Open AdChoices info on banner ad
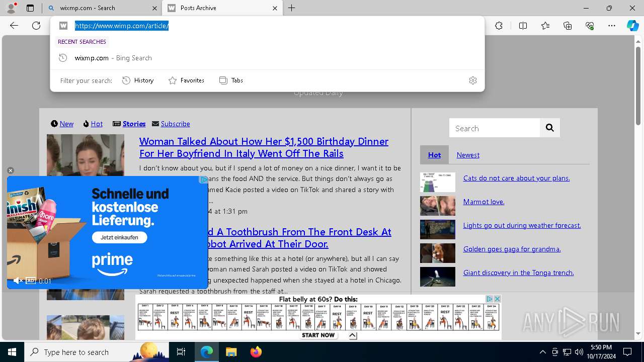The width and height of the screenshot is (644, 362). [x=489, y=299]
